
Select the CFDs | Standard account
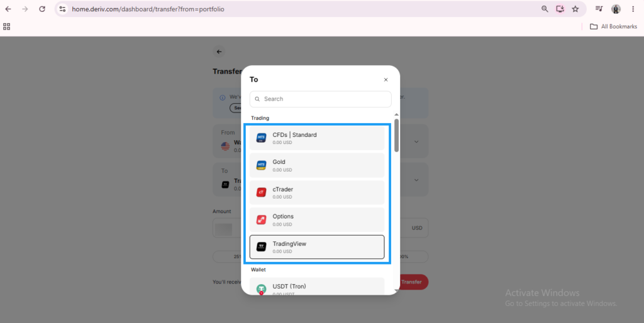(317, 138)
